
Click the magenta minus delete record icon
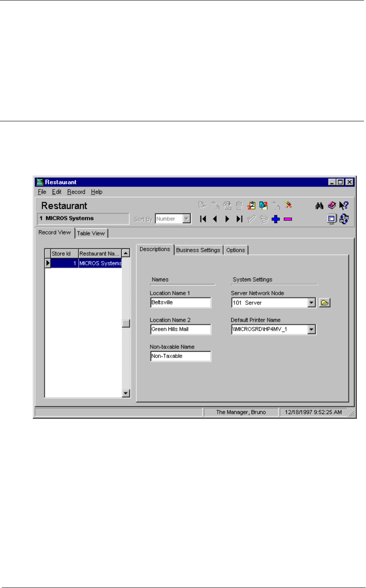(x=288, y=219)
